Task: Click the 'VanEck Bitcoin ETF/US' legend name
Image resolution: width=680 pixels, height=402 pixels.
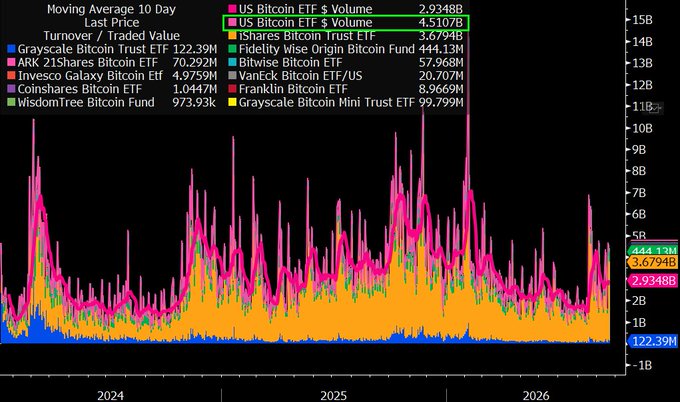Action: click(301, 76)
